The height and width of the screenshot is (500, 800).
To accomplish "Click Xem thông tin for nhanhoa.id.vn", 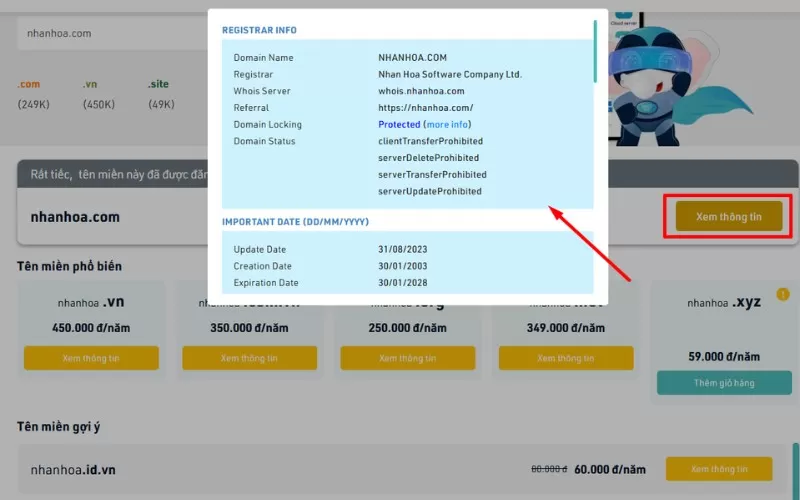I will 719,469.
